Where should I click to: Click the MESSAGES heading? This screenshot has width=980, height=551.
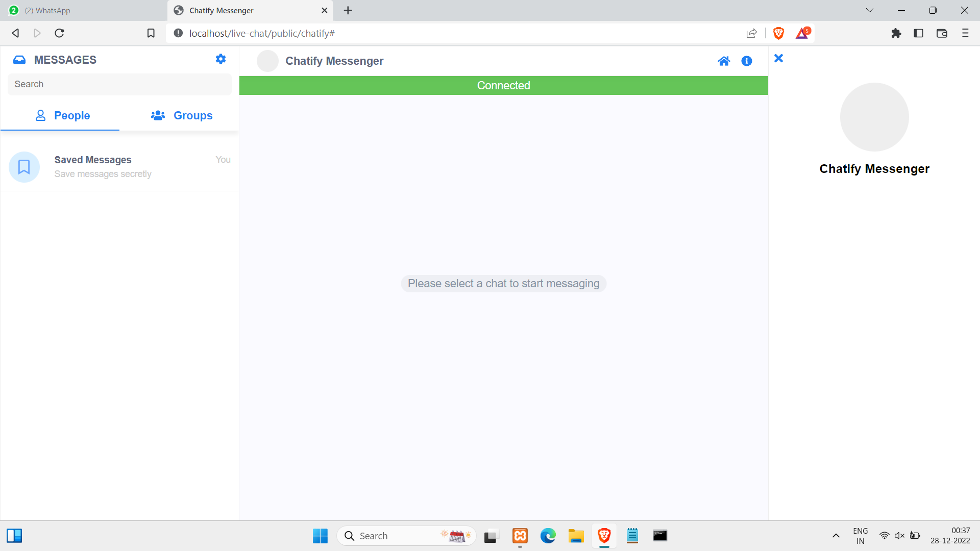pos(65,60)
